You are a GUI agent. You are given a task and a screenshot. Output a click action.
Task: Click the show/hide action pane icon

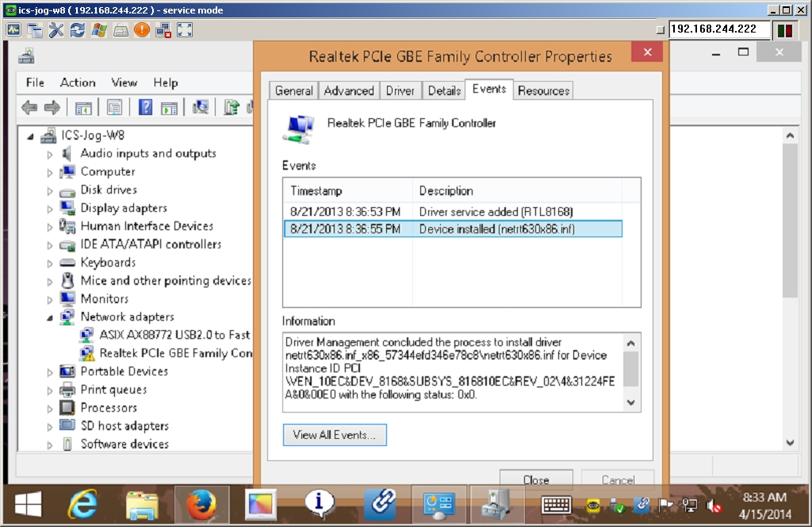click(169, 108)
